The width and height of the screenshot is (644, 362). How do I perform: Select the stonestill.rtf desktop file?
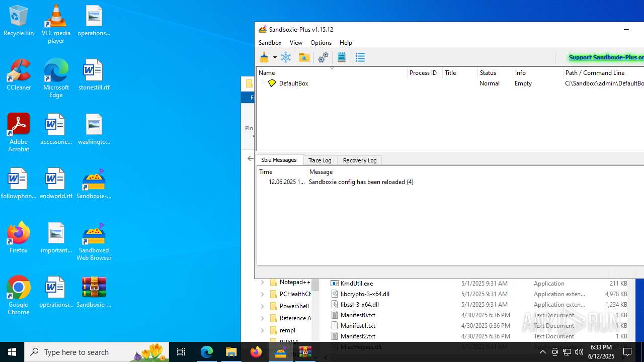coord(94,75)
